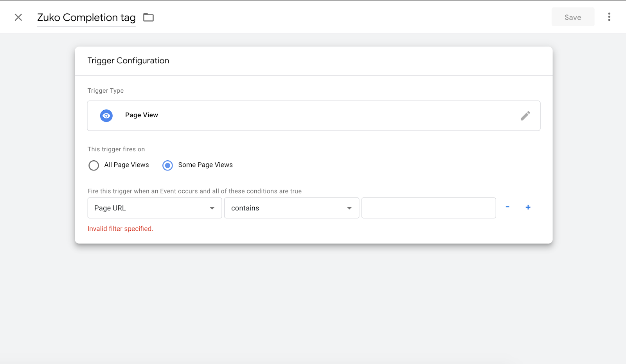Image resolution: width=626 pixels, height=364 pixels.
Task: Click the empty condition value field
Action: 428,208
